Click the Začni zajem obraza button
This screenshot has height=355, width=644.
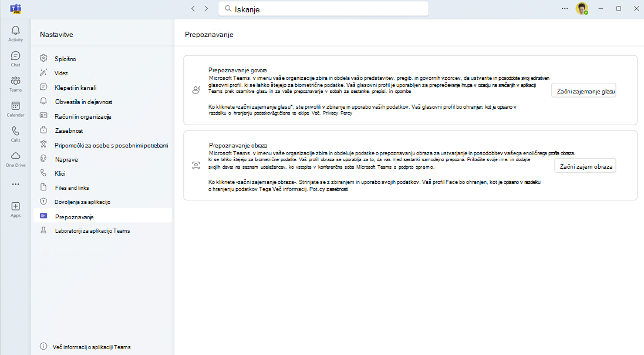(x=585, y=166)
